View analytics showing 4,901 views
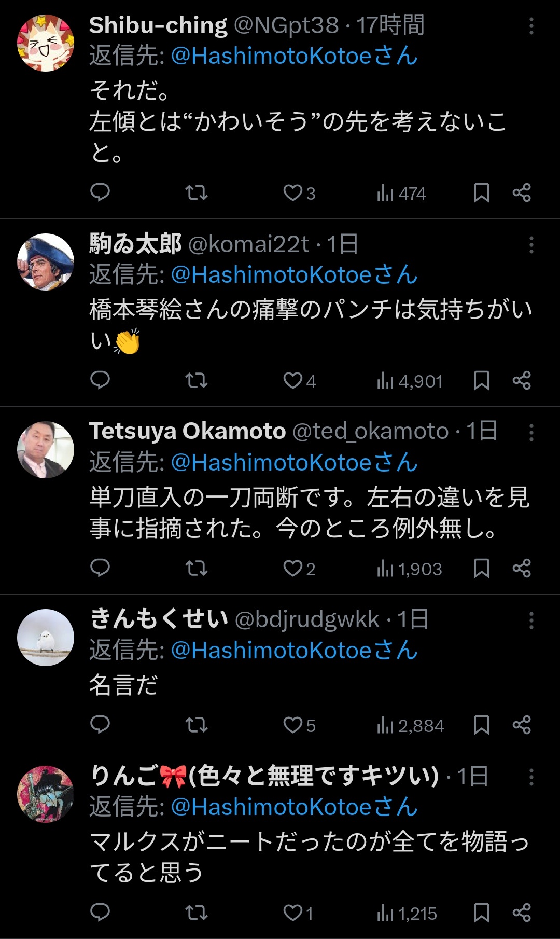This screenshot has height=939, width=560. (x=410, y=381)
